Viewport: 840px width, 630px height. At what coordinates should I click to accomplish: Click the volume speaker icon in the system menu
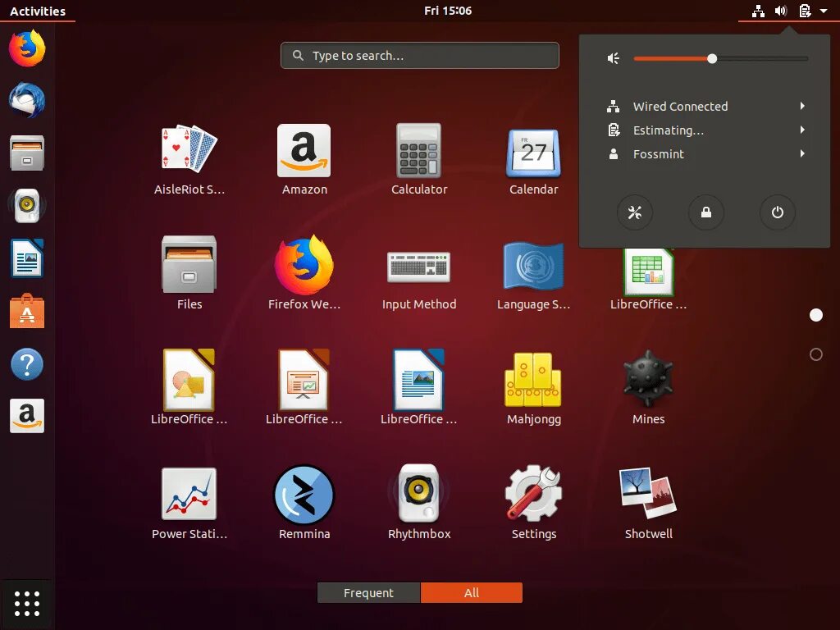click(614, 58)
